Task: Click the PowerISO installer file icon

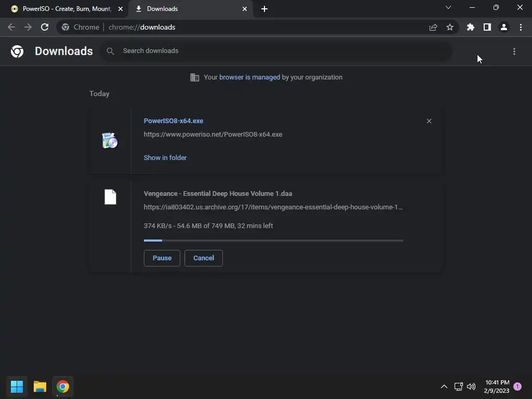Action: click(110, 140)
